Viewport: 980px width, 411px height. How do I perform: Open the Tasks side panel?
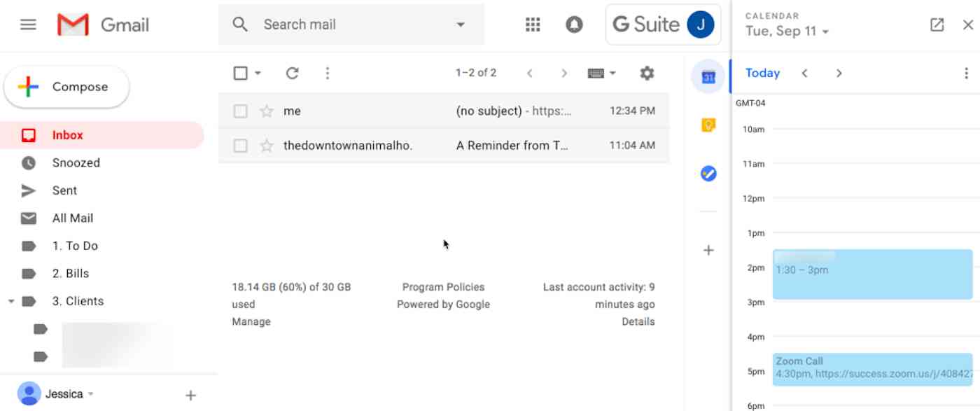(707, 173)
